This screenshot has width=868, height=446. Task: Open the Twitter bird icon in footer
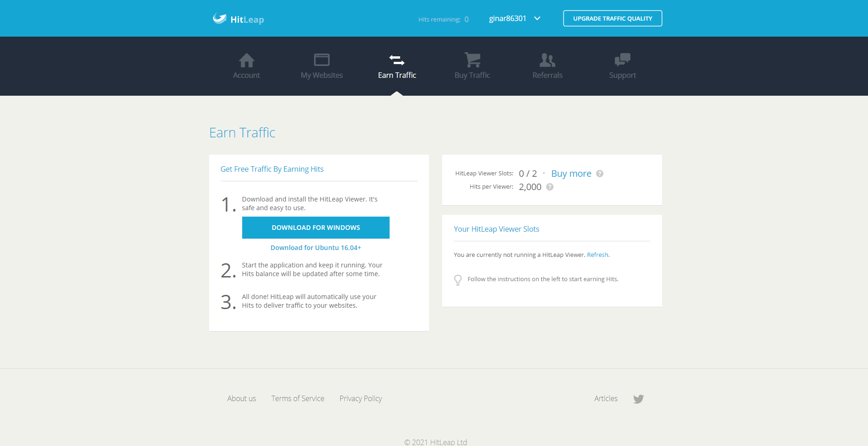click(x=638, y=399)
